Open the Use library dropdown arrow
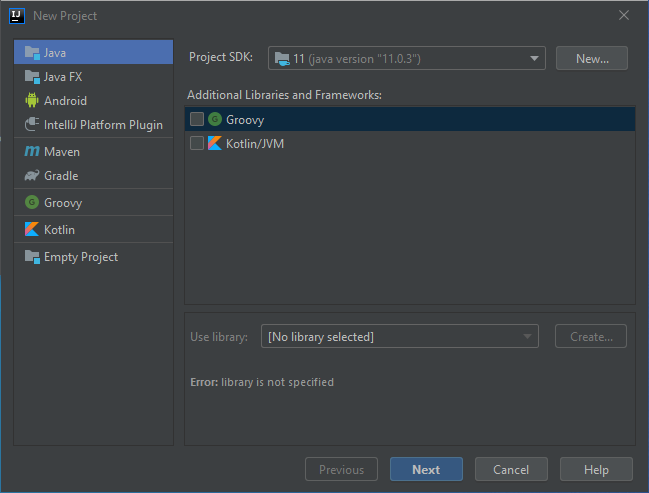This screenshot has height=493, width=649. 527,337
